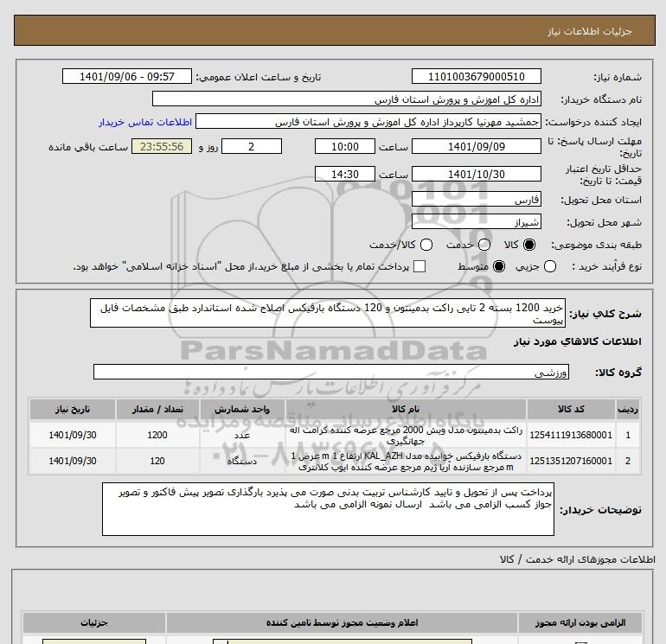The height and width of the screenshot is (644, 666).
Task: Click the remaining days field showing 2
Action: pos(252,146)
